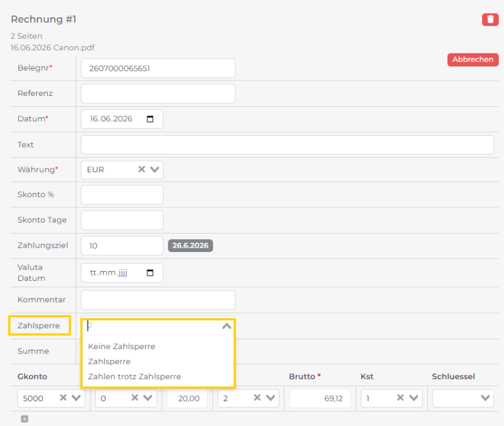Click the Zahlungsziel label
The height and width of the screenshot is (426, 504).
click(x=43, y=245)
